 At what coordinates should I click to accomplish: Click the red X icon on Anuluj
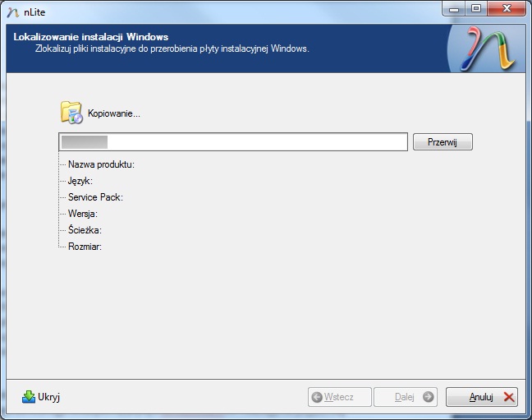(x=508, y=397)
